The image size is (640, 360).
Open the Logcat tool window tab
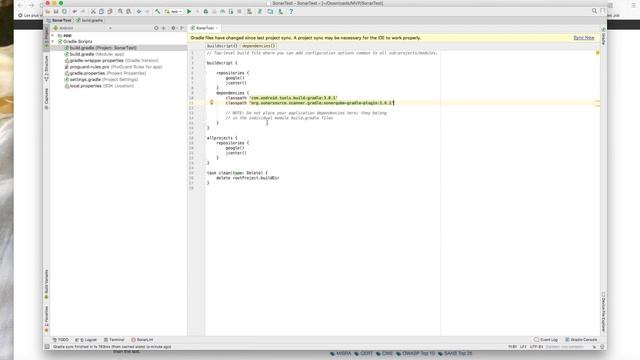(x=86, y=340)
